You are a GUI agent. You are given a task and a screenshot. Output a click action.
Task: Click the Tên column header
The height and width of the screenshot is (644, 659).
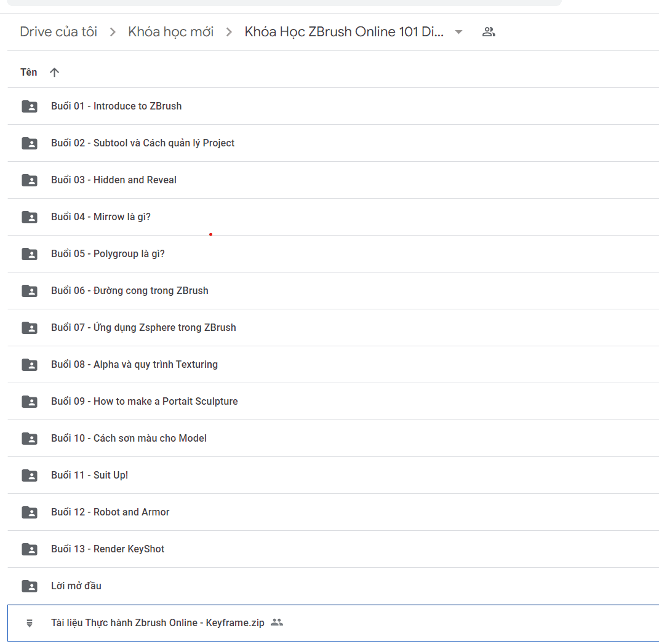28,72
